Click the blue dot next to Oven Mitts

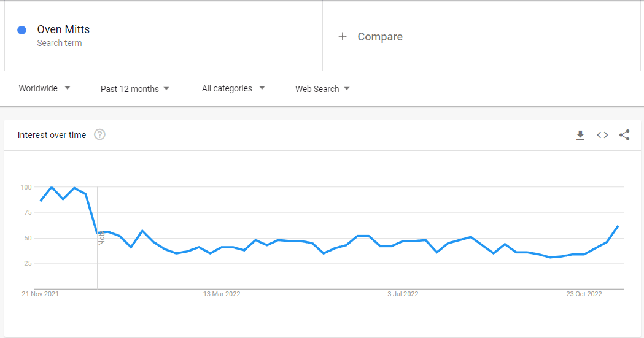(21, 30)
